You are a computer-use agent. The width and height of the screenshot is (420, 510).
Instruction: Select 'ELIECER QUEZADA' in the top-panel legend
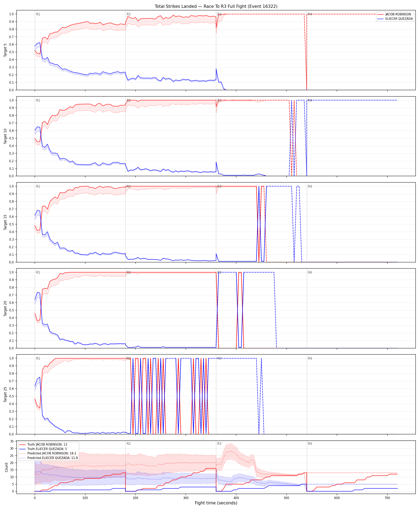[x=399, y=19]
